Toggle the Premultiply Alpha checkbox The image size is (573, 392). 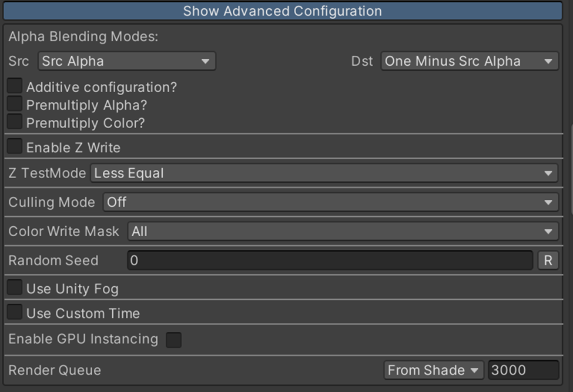tap(15, 104)
